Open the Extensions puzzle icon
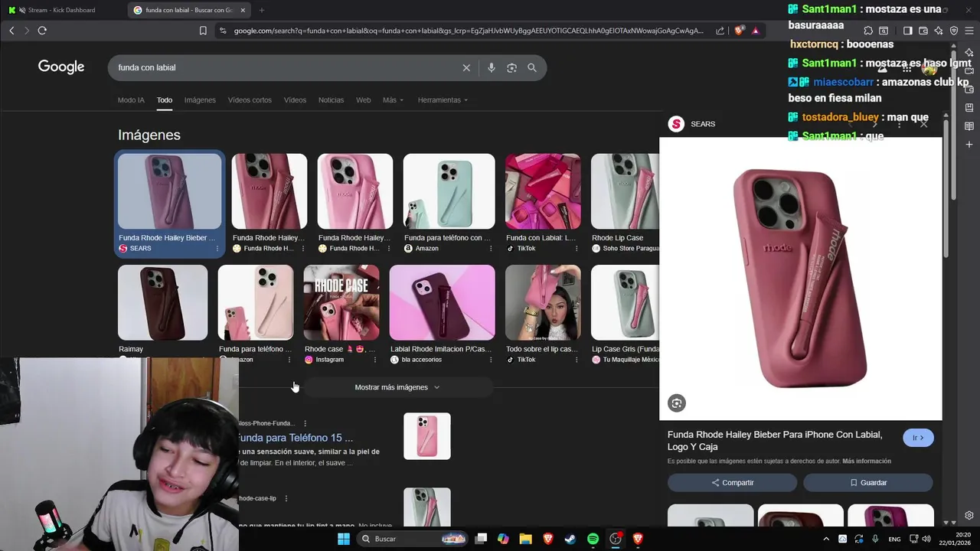The image size is (980, 551). [x=868, y=31]
